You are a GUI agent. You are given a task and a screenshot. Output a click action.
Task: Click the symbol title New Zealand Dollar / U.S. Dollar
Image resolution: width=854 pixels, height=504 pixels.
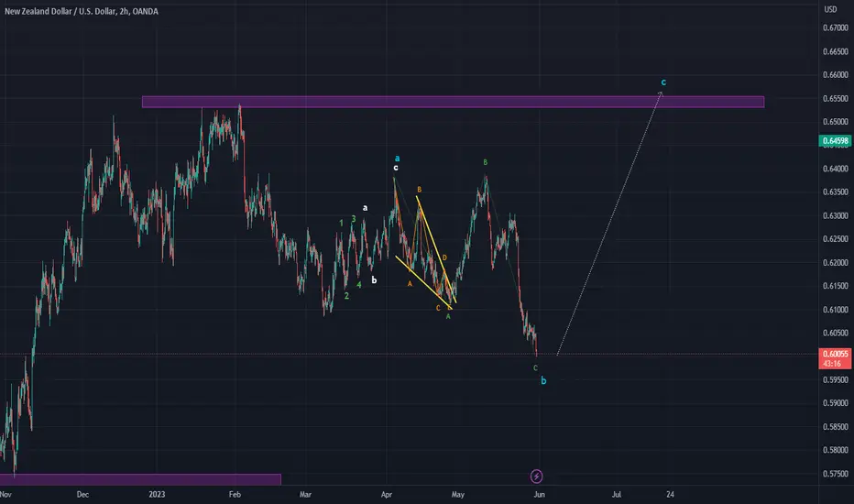click(x=60, y=11)
